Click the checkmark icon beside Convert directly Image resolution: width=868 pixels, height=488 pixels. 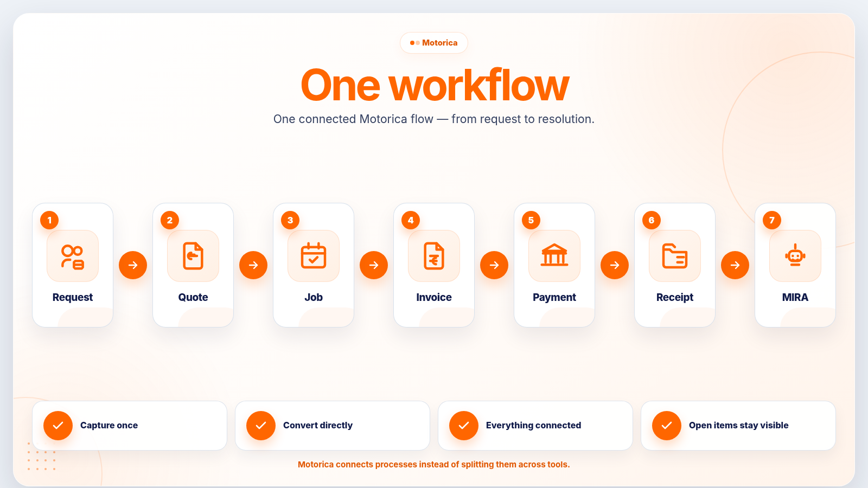[261, 426]
